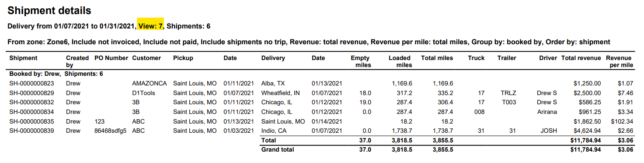Click the Booked by: Drew group row

(56, 74)
